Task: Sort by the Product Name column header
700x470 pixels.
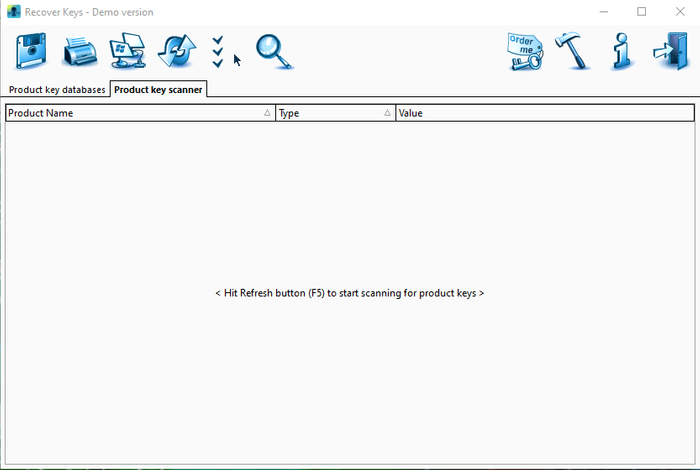Action: coord(130,113)
